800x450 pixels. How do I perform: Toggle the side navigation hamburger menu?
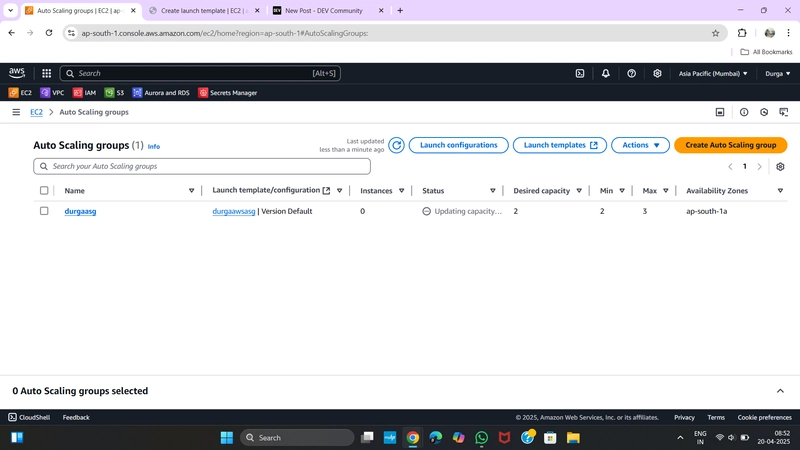(16, 112)
